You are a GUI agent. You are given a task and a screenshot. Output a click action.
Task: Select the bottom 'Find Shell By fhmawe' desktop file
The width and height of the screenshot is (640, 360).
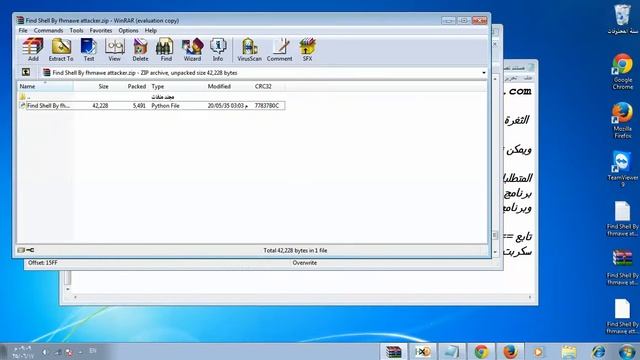(622, 316)
